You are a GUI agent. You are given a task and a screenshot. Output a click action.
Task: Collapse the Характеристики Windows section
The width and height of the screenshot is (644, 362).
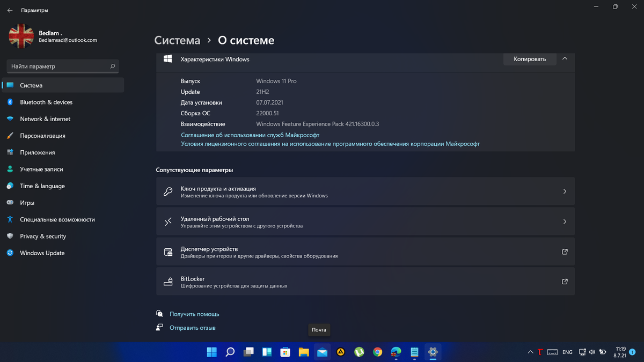click(565, 59)
